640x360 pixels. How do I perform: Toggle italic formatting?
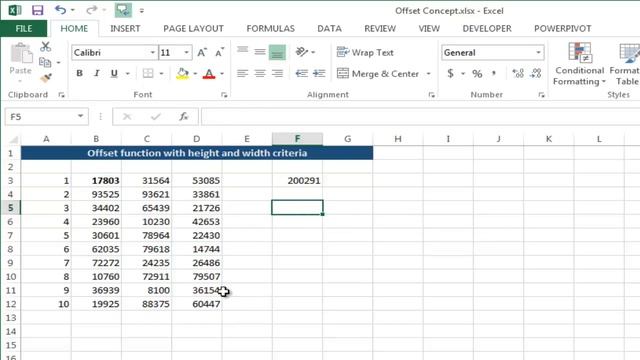click(x=97, y=73)
